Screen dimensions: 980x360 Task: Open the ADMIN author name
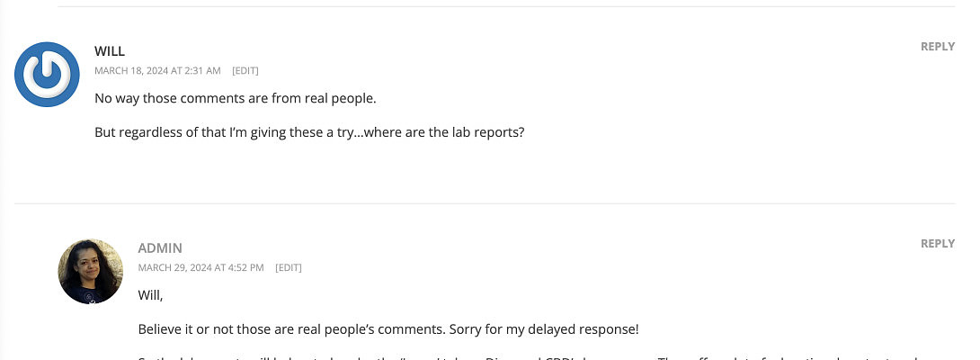[x=160, y=248]
